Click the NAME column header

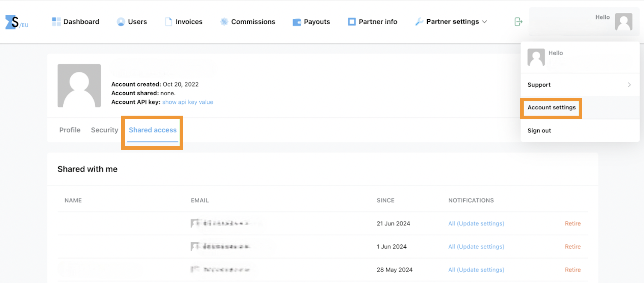pos(73,201)
